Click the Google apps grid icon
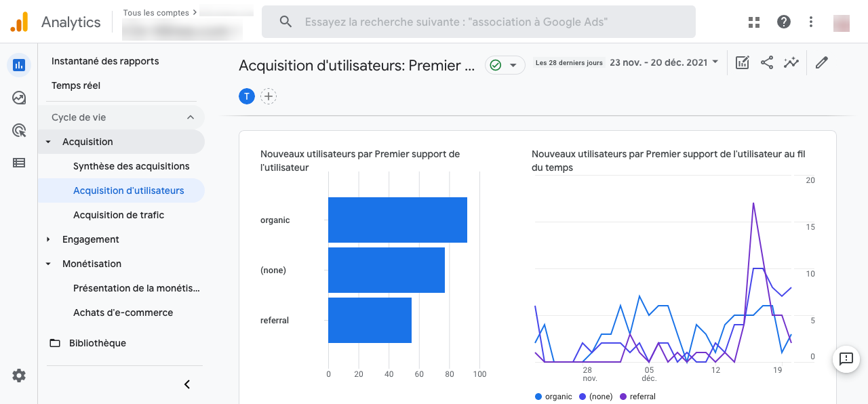Image resolution: width=868 pixels, height=404 pixels. [754, 22]
